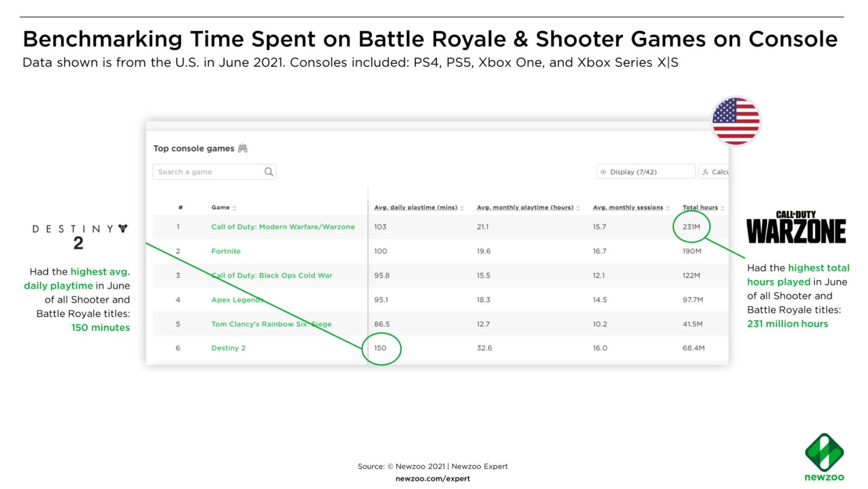Click the 15.5 monthly playtime cell
Screen dimensions: 868x489
pos(483,275)
